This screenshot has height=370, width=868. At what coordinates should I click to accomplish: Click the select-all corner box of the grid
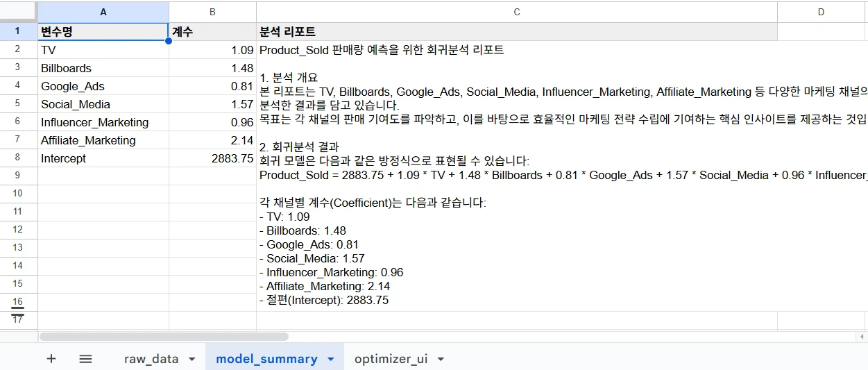19,12
